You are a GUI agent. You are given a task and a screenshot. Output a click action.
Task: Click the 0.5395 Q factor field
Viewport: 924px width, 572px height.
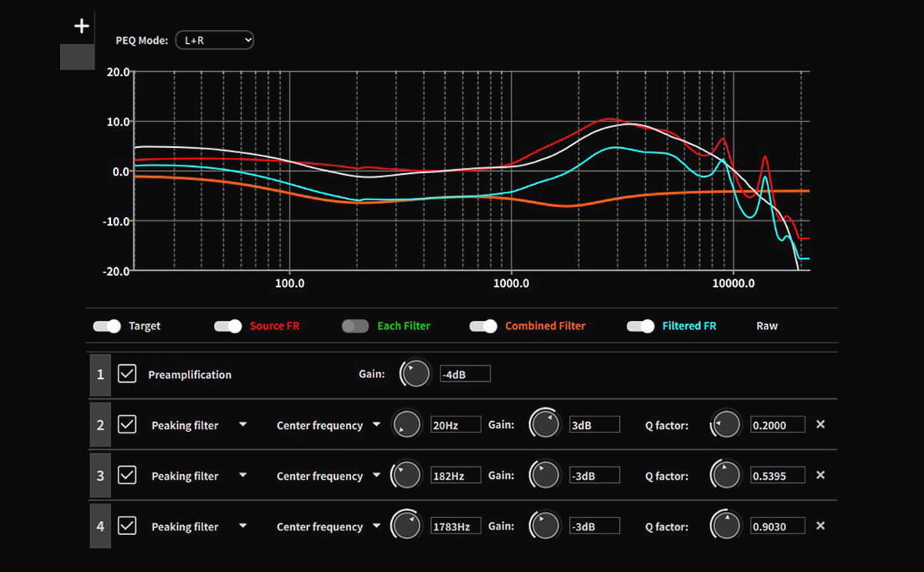tap(778, 476)
